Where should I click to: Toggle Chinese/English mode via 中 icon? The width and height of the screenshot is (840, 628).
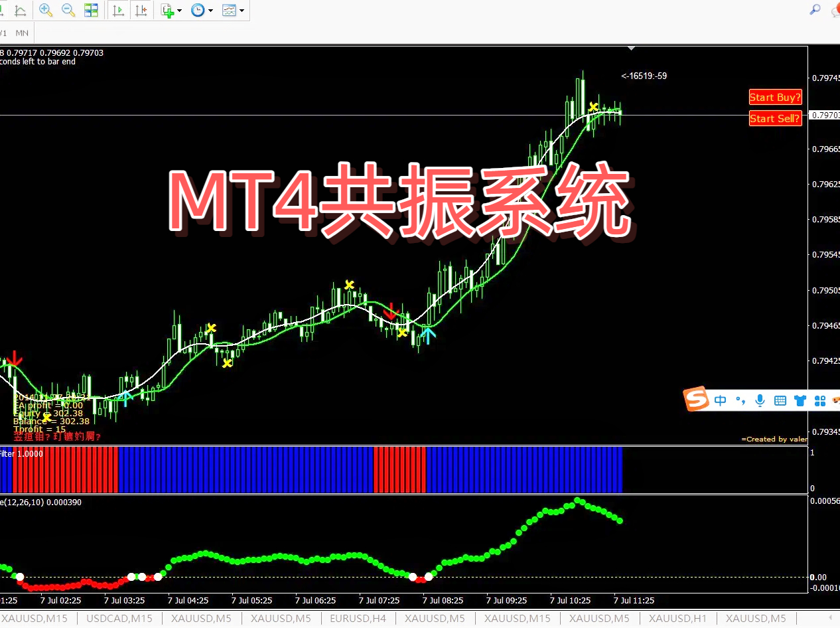coord(721,400)
